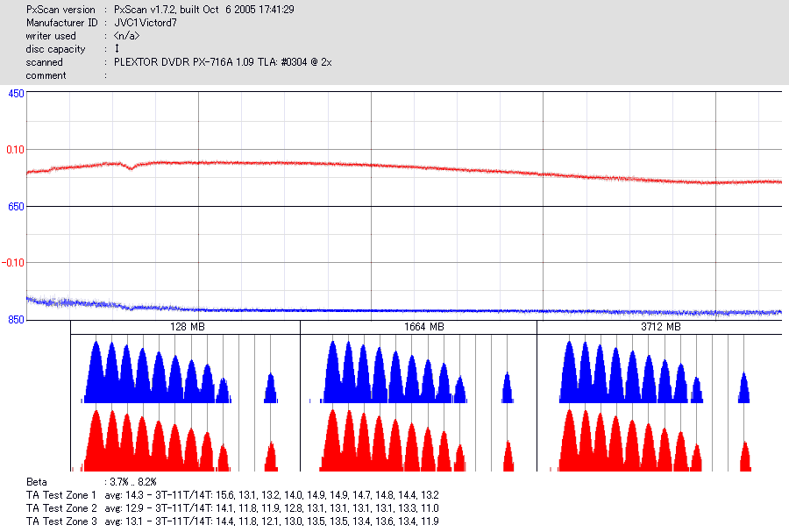Screen dimensions: 789x532
Task: Click the disc capacity double-arrow symbol
Action: coord(117,49)
